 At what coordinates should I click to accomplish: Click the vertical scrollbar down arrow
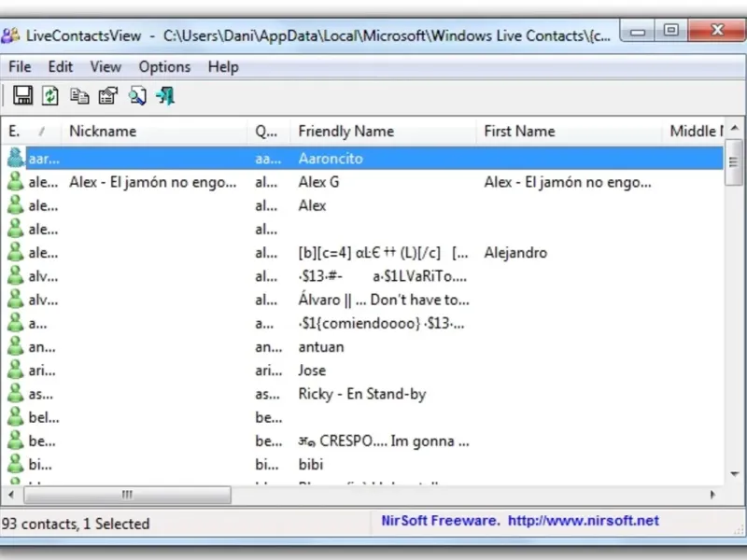[x=735, y=474]
